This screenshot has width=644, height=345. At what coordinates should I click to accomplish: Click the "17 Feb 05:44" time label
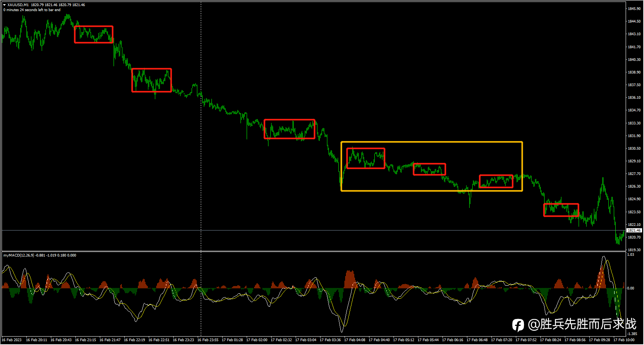(428, 340)
